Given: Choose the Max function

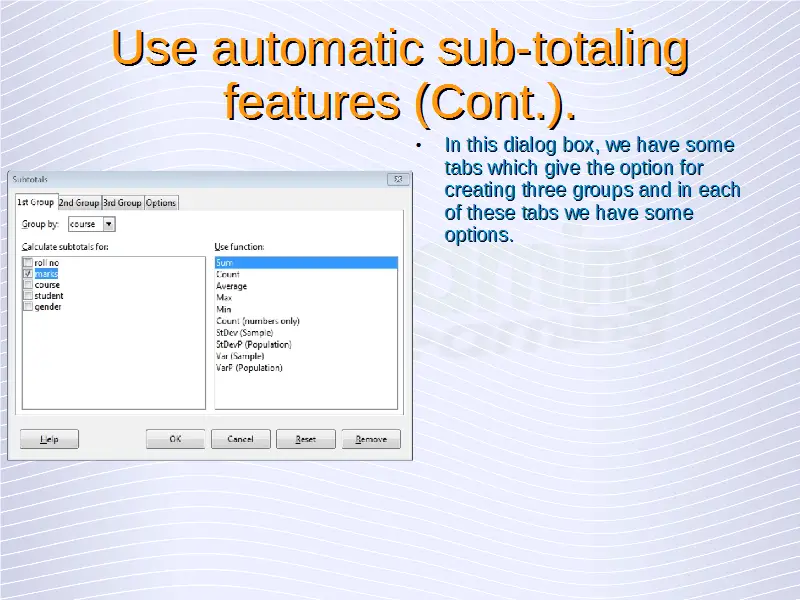Looking at the screenshot, I should (224, 298).
